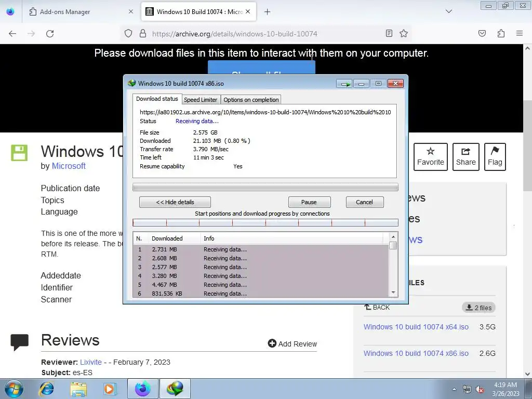Screen dimensions: 532x399
Task: Open the Options on completion tab
Action: 251,100
